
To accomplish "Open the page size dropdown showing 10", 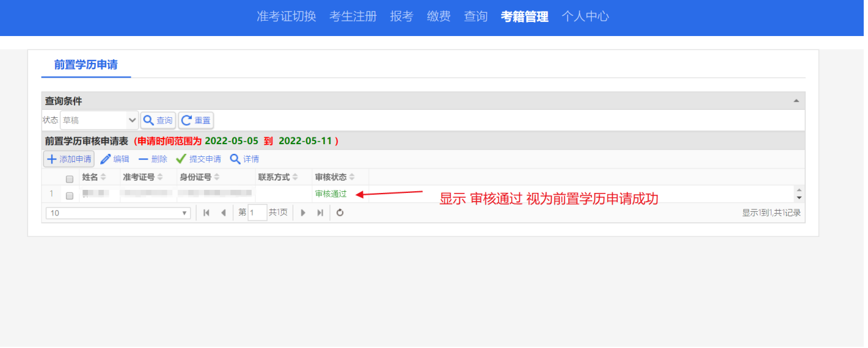I will pos(118,213).
